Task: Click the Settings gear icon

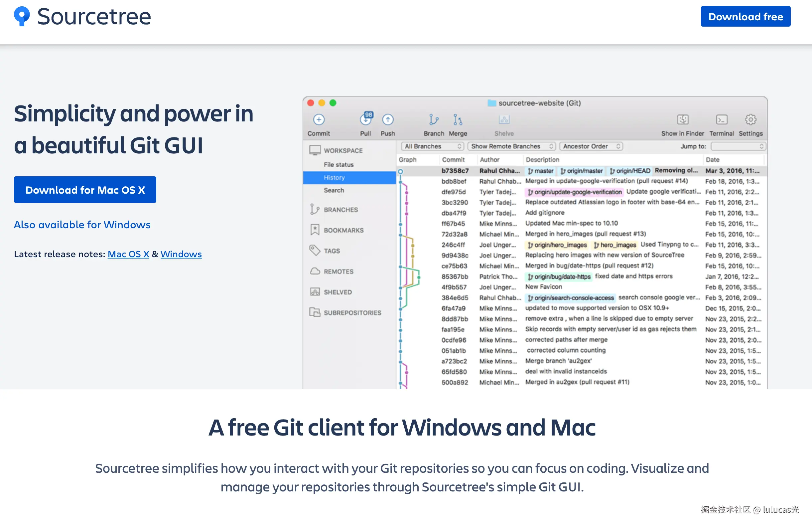Action: [x=750, y=120]
